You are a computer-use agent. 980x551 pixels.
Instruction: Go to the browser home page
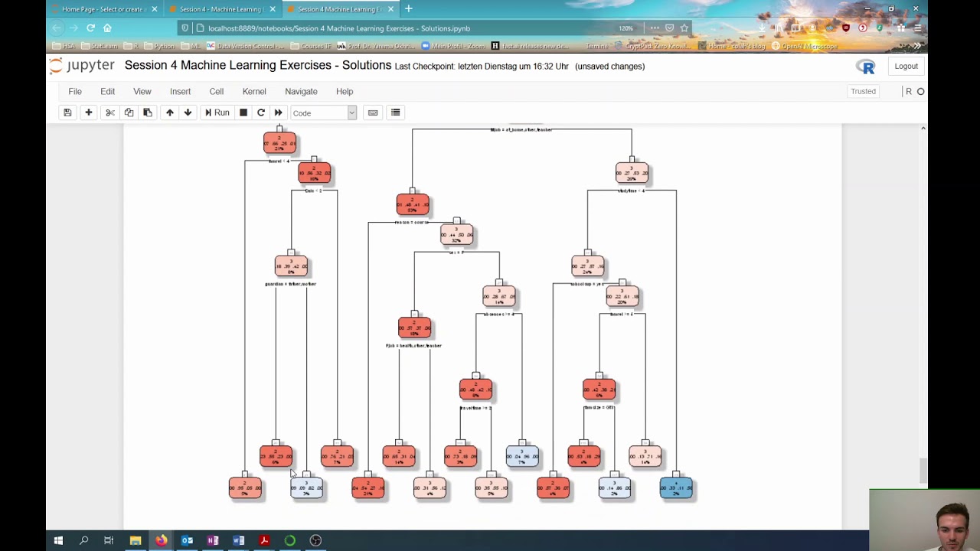pos(107,28)
